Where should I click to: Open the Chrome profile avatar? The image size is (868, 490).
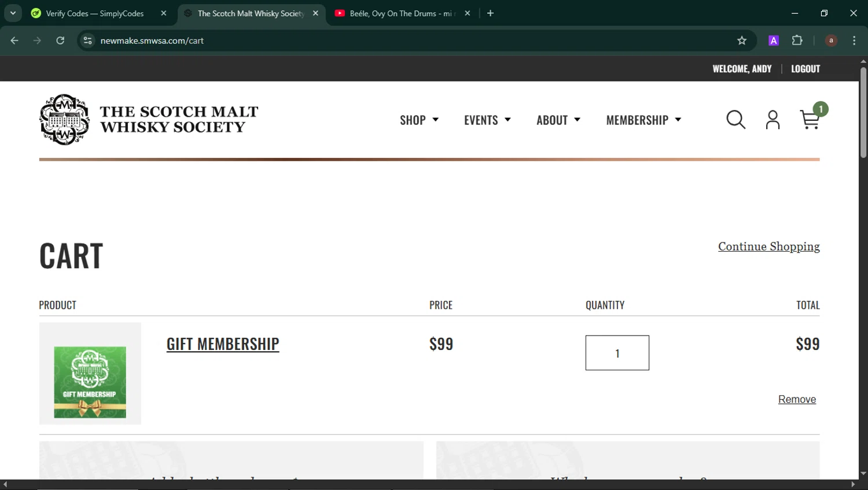(831, 40)
